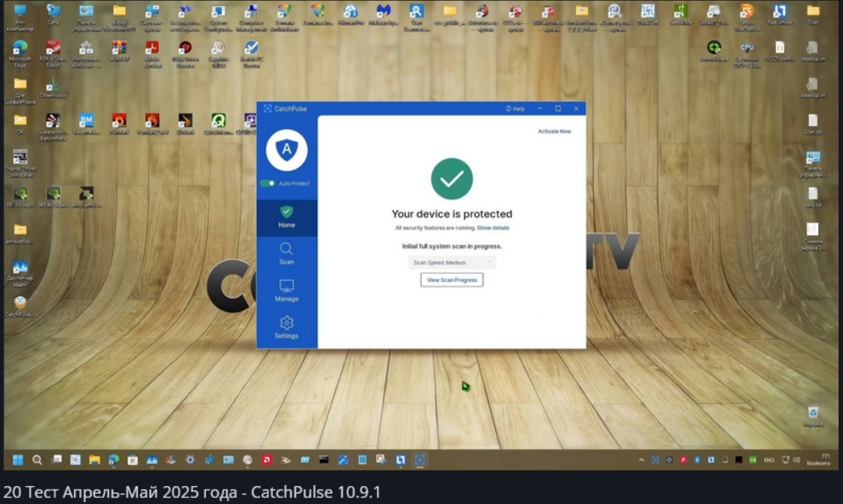843x504 pixels.
Task: Select the Microsoft Edge desktop icon
Action: click(20, 54)
